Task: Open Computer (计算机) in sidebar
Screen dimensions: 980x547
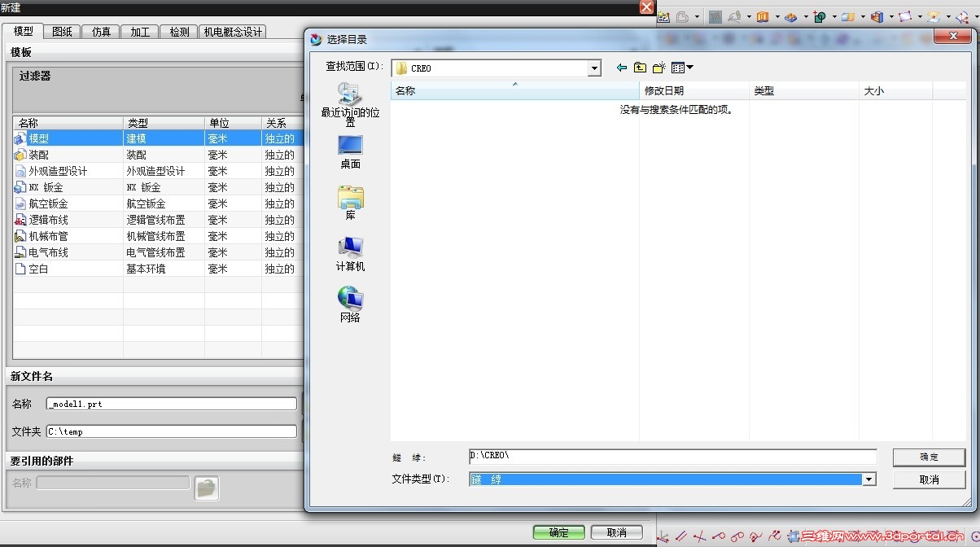Action: click(x=350, y=254)
